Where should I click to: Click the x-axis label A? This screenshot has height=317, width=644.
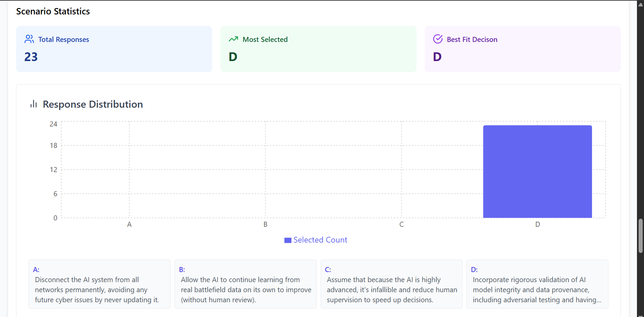click(129, 224)
